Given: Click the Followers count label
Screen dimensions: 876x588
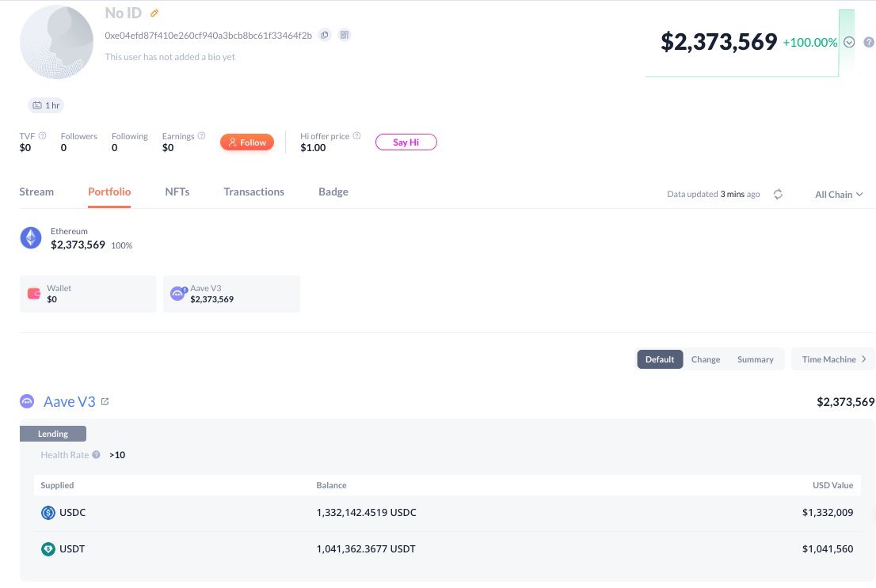Looking at the screenshot, I should click(x=78, y=136).
